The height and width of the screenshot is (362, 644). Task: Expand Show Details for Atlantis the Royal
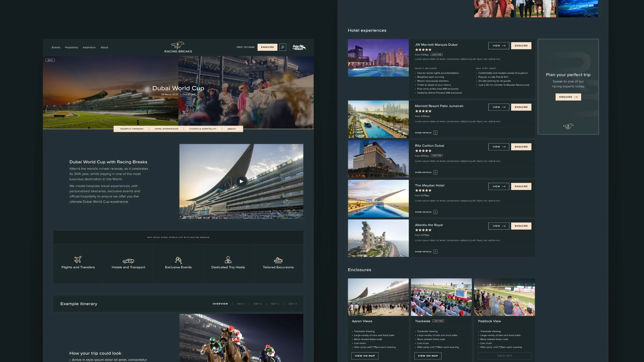(x=435, y=252)
